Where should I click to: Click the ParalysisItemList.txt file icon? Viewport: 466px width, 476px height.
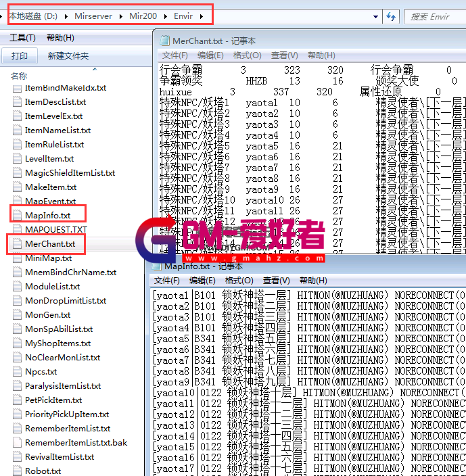click(x=18, y=386)
